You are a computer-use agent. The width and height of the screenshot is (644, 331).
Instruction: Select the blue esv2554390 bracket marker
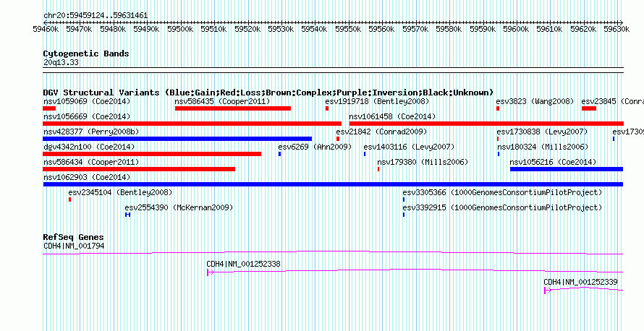[128, 215]
